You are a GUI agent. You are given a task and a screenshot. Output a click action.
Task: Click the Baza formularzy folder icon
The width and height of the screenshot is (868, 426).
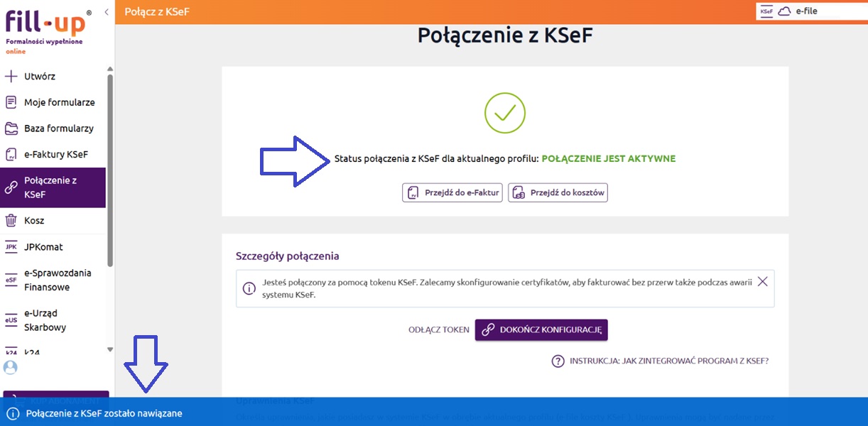pos(11,129)
